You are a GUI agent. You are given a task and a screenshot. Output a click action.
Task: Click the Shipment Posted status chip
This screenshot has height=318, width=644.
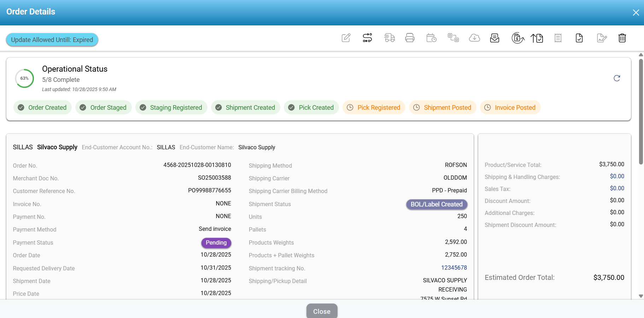[x=443, y=108]
